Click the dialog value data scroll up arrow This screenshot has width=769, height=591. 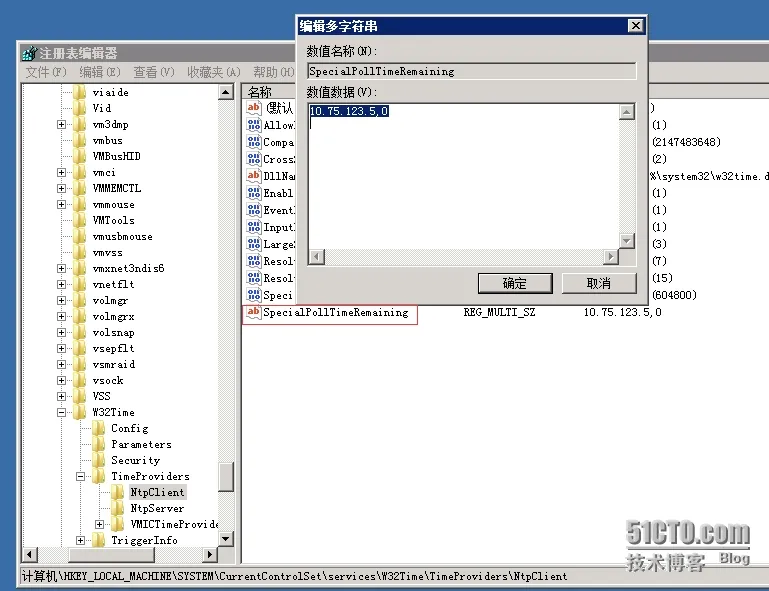tap(626, 112)
